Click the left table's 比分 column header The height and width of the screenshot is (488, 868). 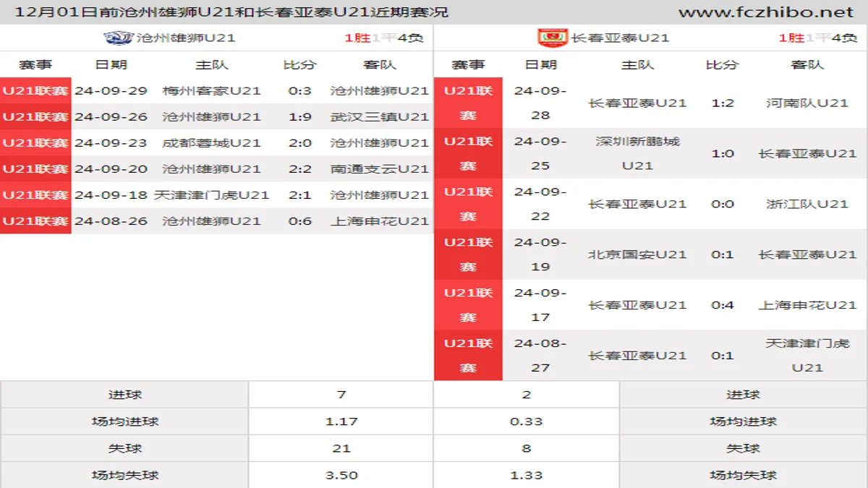300,64
